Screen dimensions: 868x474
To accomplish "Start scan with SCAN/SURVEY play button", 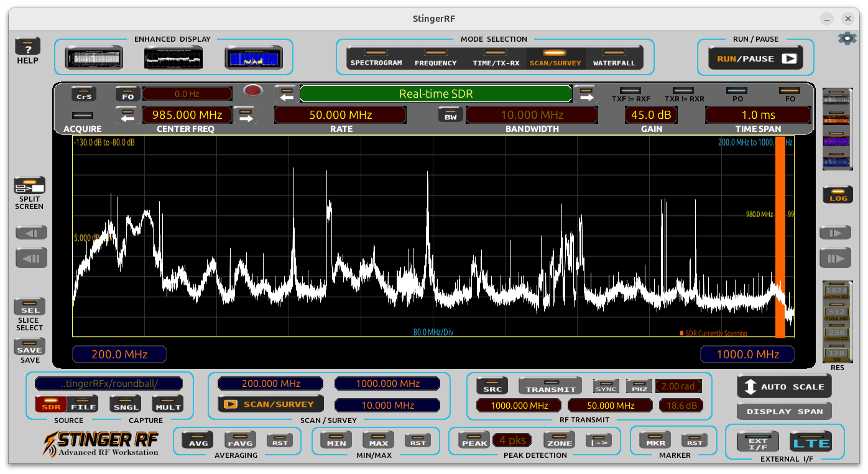I will point(270,404).
